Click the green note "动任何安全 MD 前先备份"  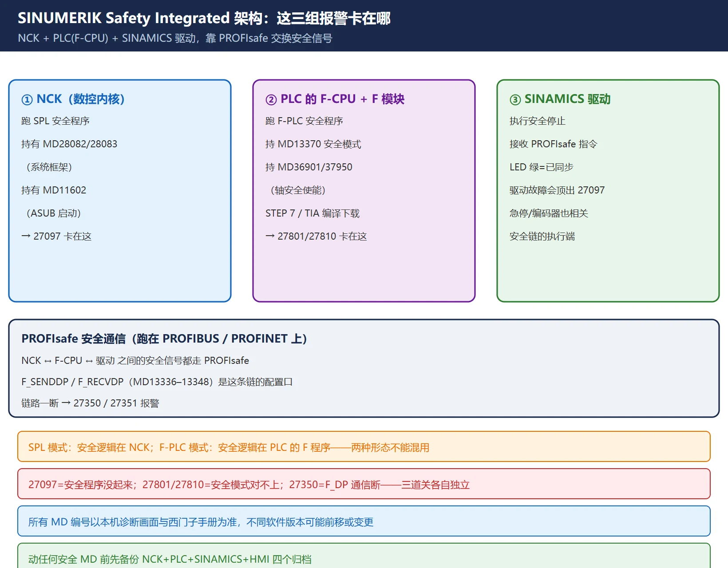pos(364,556)
